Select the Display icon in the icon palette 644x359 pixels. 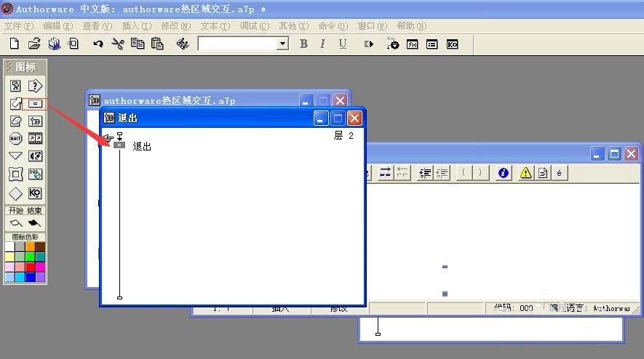[x=15, y=86]
